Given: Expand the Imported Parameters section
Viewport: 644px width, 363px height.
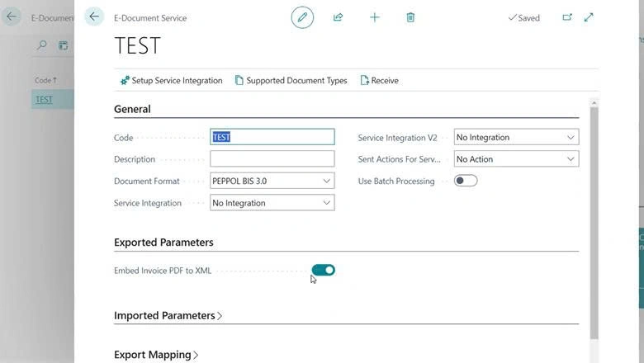Looking at the screenshot, I should (x=168, y=315).
